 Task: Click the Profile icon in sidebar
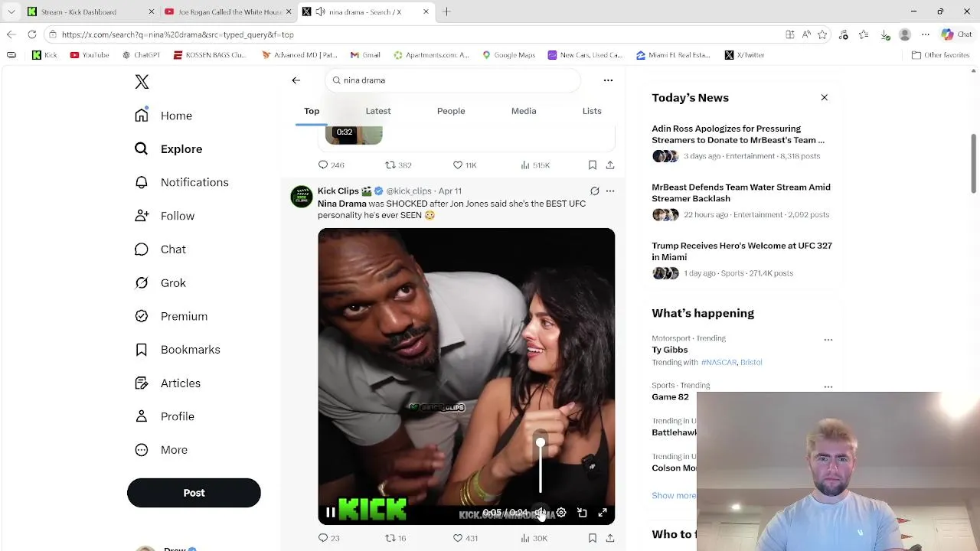point(141,416)
